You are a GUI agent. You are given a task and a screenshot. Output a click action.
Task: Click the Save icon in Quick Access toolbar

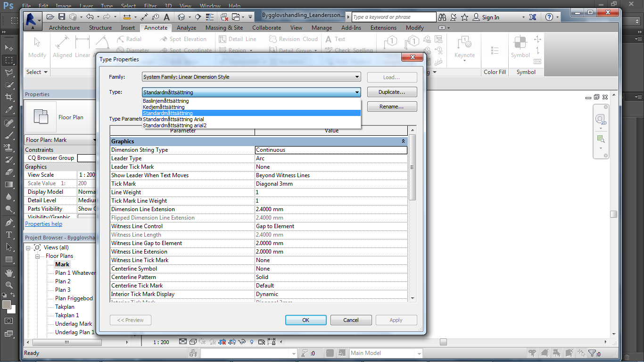click(63, 17)
